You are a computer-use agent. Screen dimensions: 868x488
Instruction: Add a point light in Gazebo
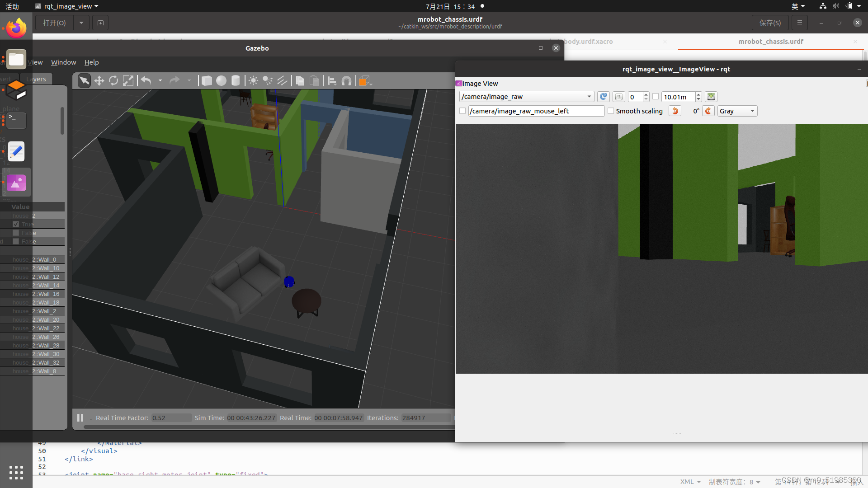253,81
